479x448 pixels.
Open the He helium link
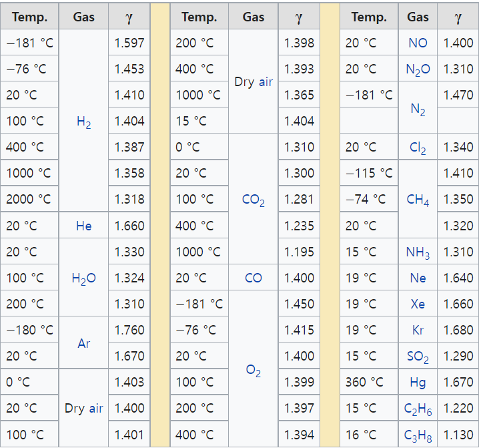83,226
